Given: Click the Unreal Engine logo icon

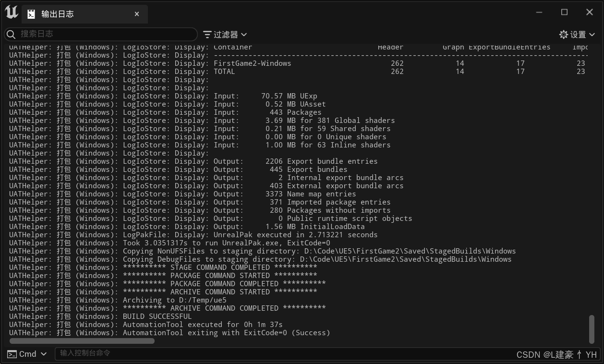Looking at the screenshot, I should point(12,12).
